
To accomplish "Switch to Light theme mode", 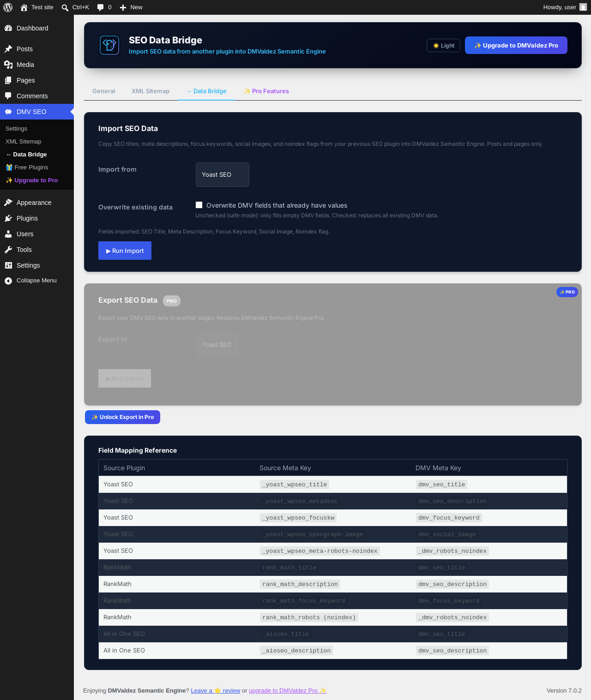I will 443,46.
